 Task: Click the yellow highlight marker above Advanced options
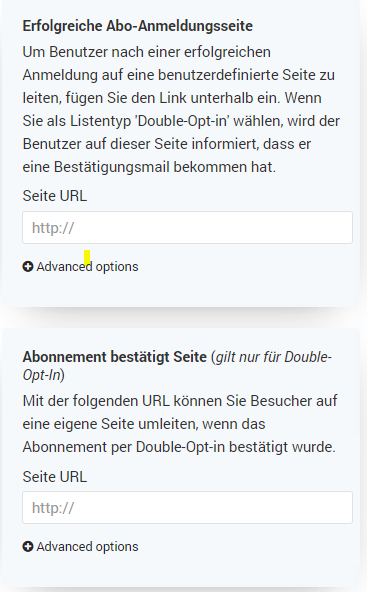(x=87, y=257)
